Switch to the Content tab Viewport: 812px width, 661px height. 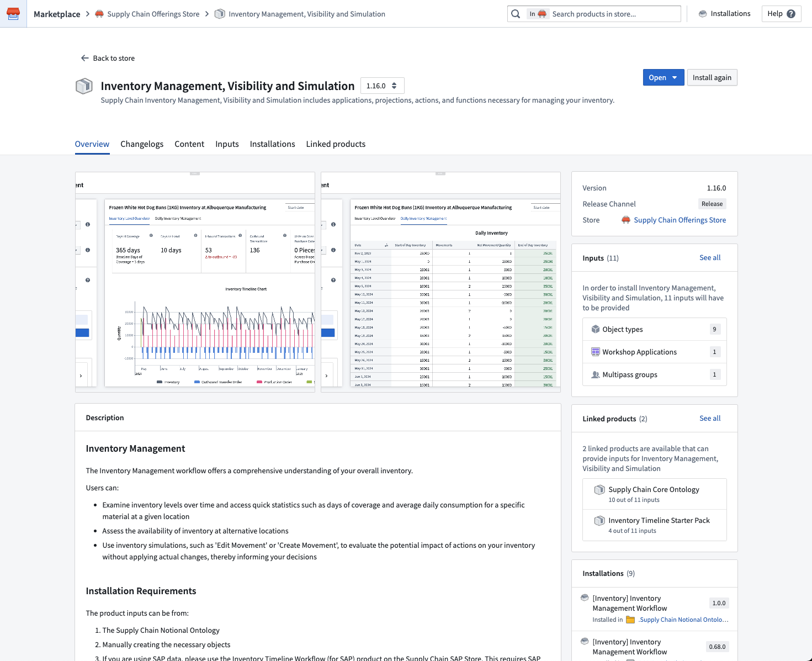tap(189, 144)
